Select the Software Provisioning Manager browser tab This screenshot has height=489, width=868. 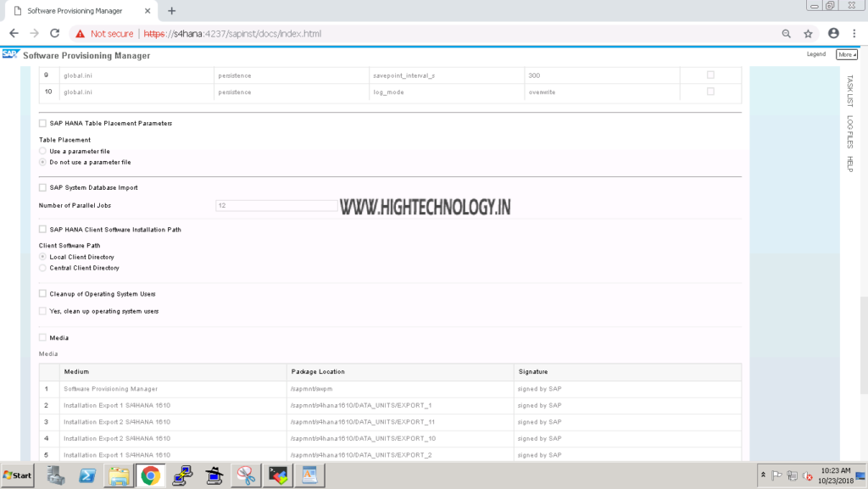81,10
